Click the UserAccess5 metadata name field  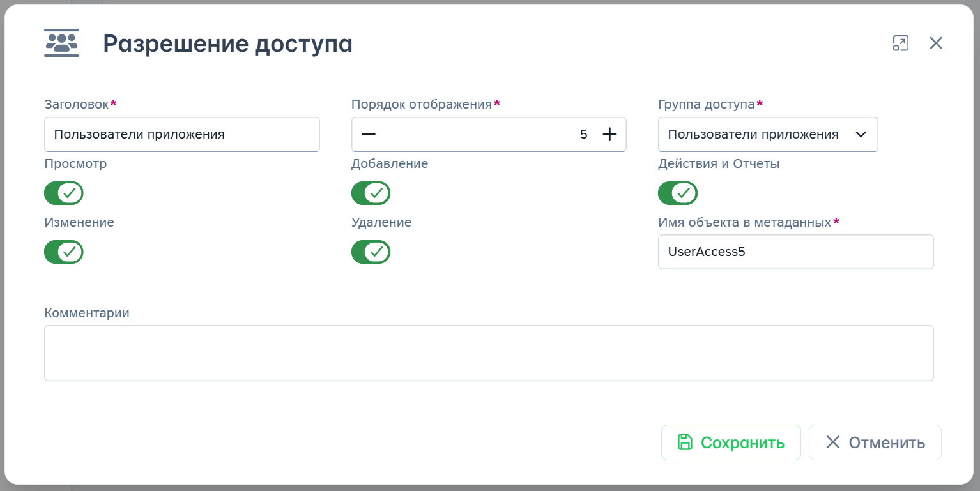795,252
